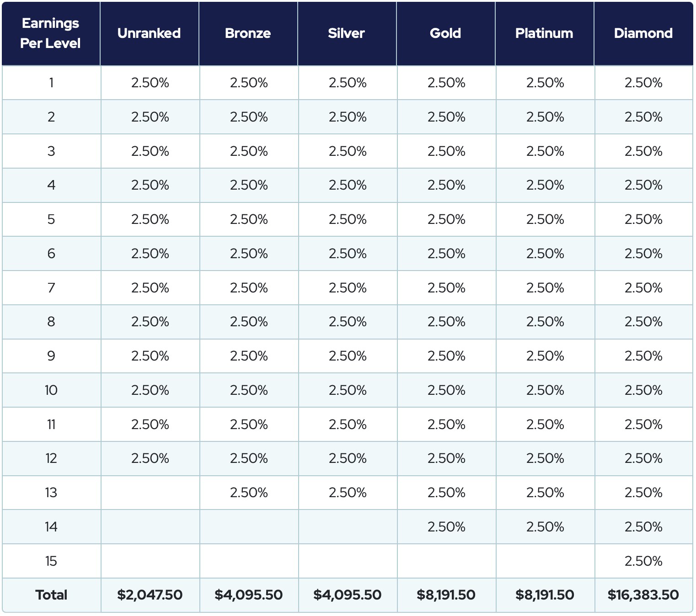The height and width of the screenshot is (616, 696).
Task: Click level 15 row label
Action: [x=51, y=561]
